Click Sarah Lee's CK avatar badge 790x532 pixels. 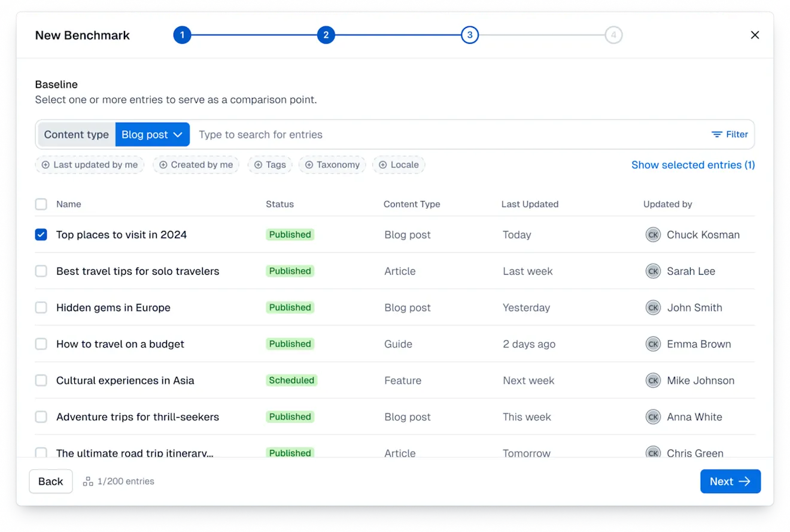point(653,271)
